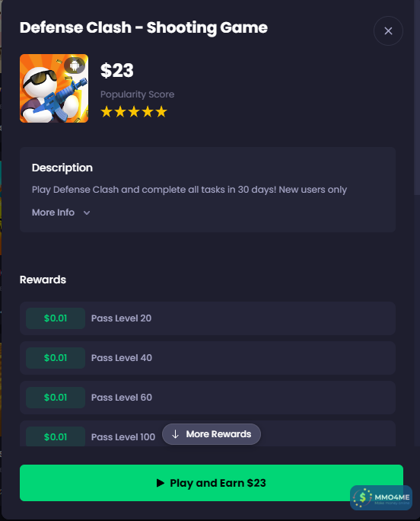Screen dimensions: 420x521
Task: Click $0.01 badge for Pass Level 20
Action: point(56,318)
